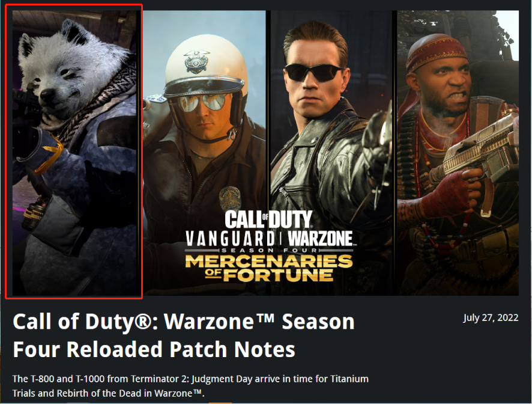532x404 pixels.
Task: Open the Season Four Reloaded Patch Notes title
Action: coord(184,335)
